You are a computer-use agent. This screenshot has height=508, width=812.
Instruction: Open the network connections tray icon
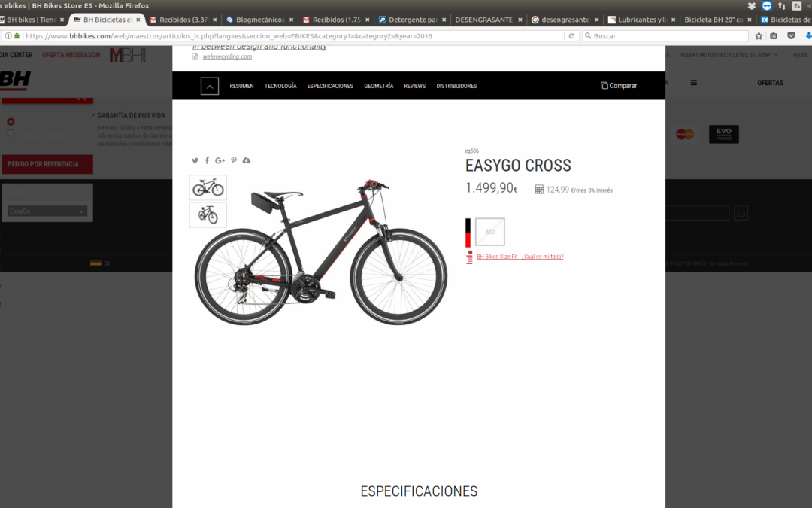(x=782, y=6)
